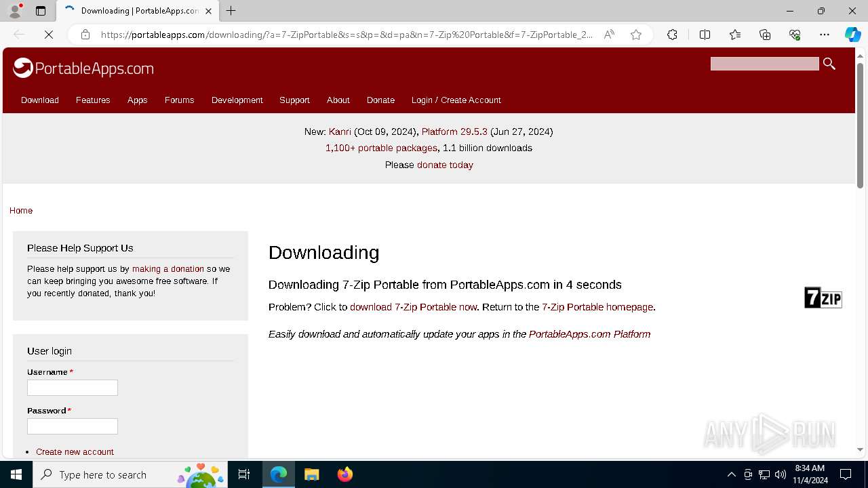Image resolution: width=868 pixels, height=488 pixels.
Task: Focus the Password input field
Action: (x=73, y=426)
